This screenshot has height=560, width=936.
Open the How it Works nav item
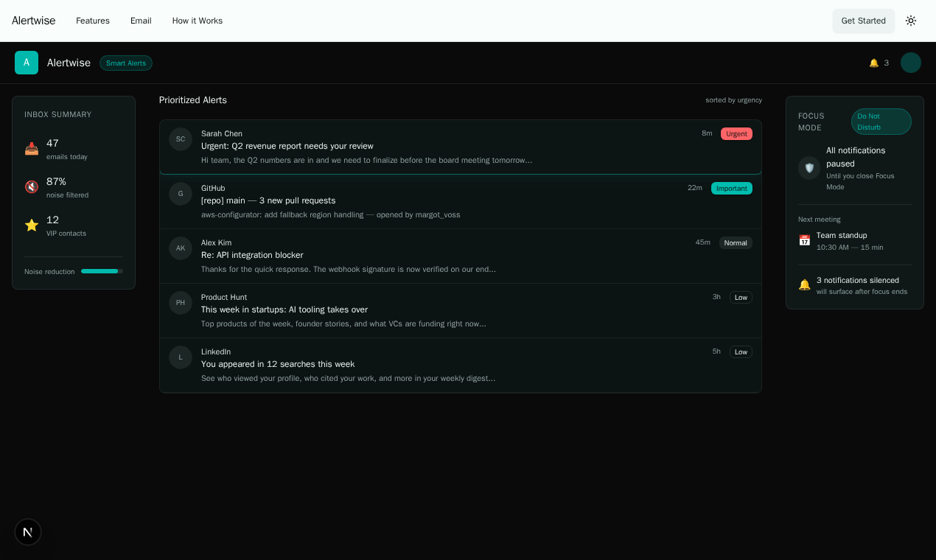198,21
